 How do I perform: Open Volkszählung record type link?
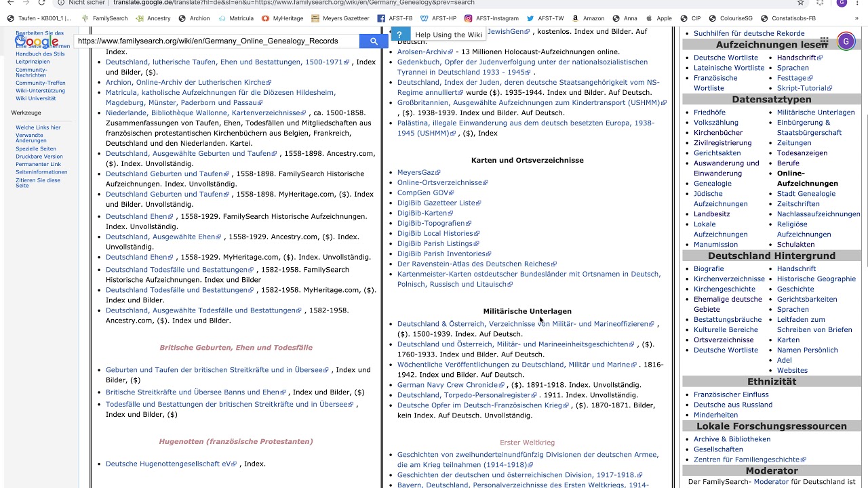pos(716,122)
